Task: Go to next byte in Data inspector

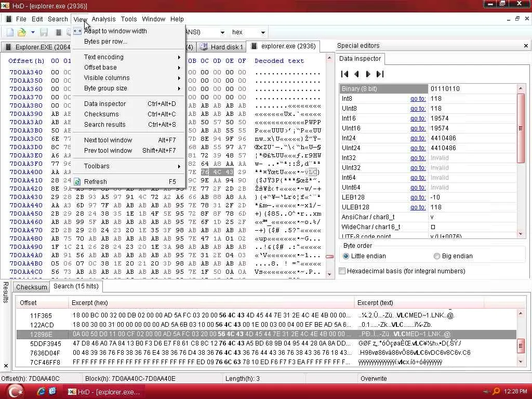Action: tap(368, 74)
